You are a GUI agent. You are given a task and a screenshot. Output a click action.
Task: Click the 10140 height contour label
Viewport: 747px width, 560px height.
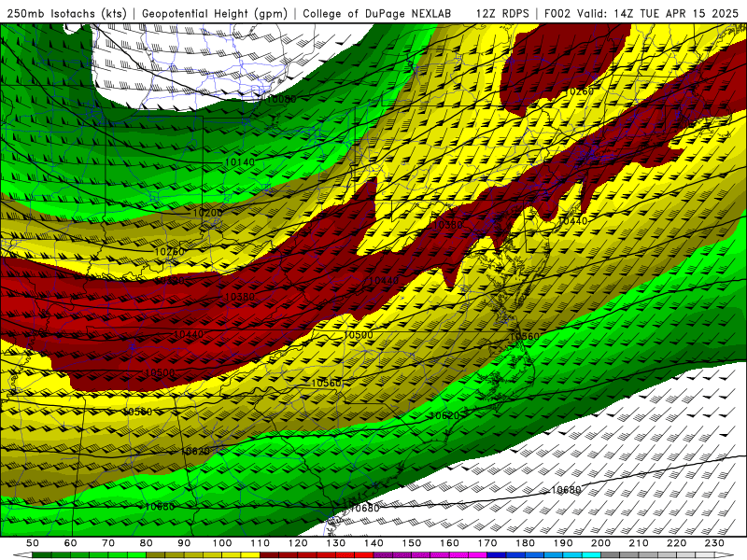tap(240, 162)
